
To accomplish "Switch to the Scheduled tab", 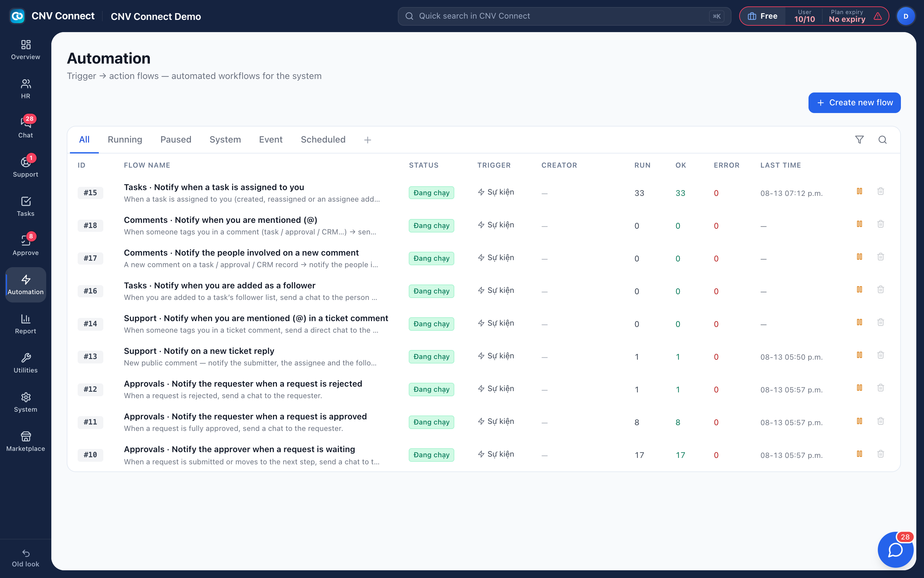I will [x=323, y=140].
